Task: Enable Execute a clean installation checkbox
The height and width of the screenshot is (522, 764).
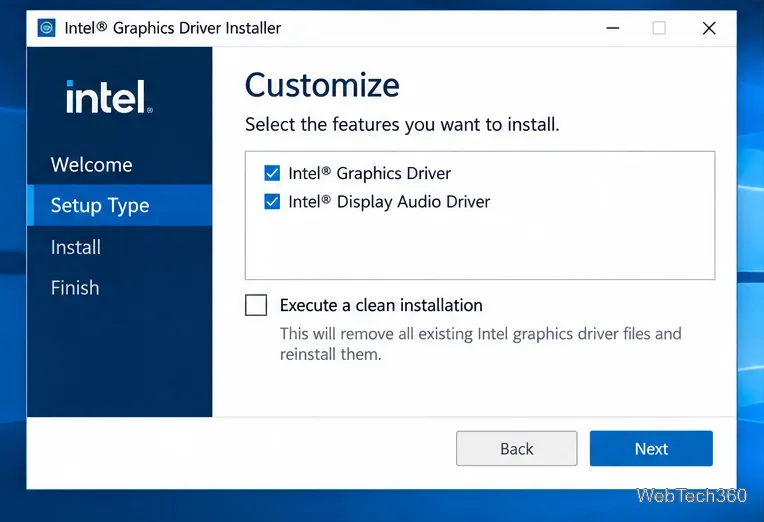Action: (x=256, y=305)
